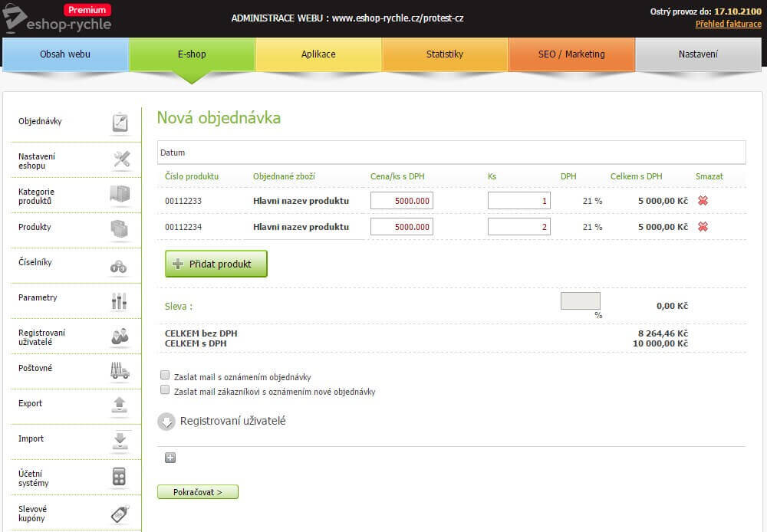Click the Produkty cube icon
Screen dimensions: 767x532
click(119, 229)
